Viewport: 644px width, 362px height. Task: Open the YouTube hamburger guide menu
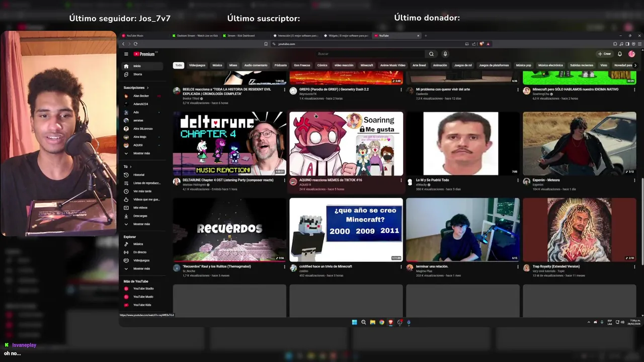126,54
